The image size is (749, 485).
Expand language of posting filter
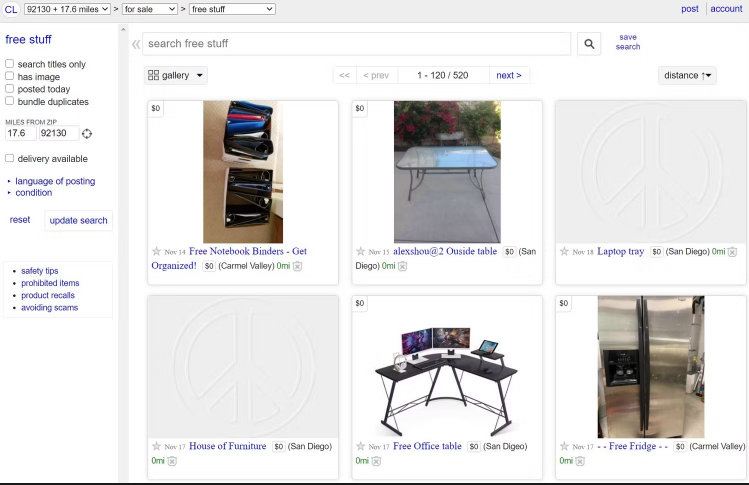[55, 181]
